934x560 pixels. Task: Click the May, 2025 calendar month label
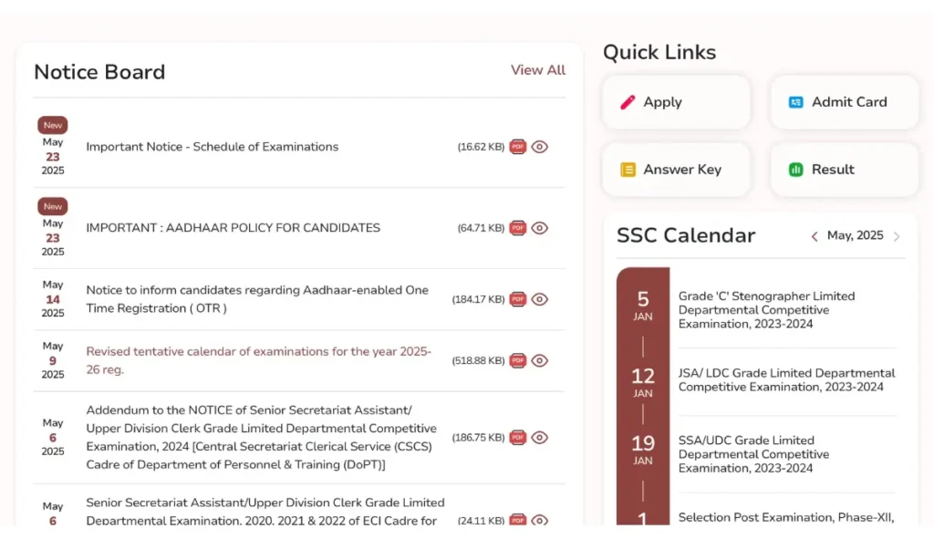(855, 235)
